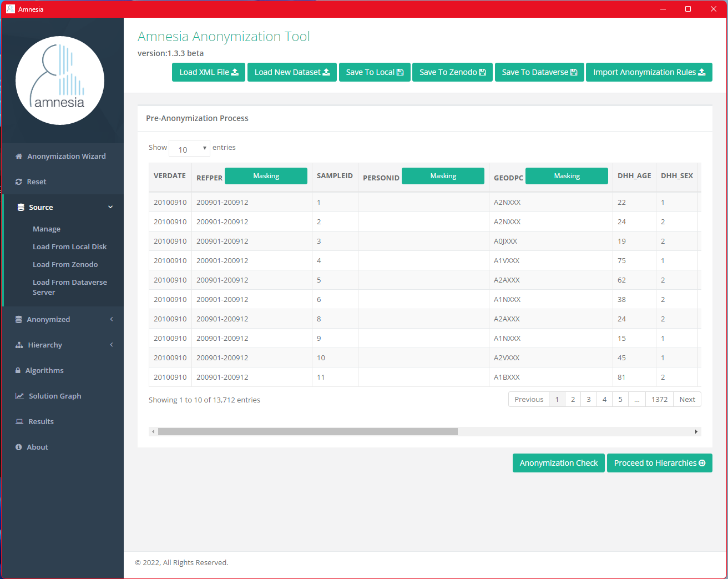Click the home icon beside Anonymization Wizard

click(x=19, y=157)
